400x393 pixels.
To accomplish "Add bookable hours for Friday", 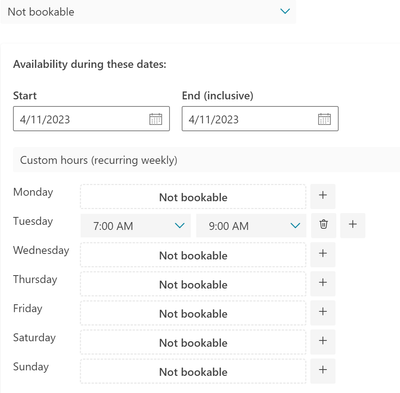I will [323, 312].
